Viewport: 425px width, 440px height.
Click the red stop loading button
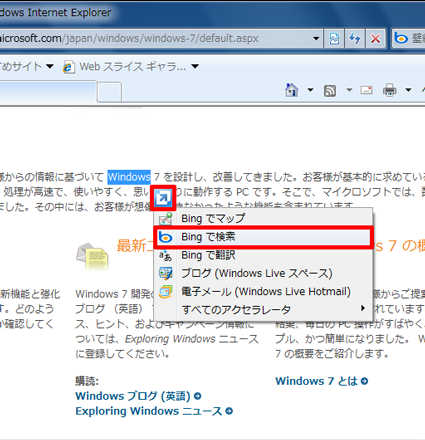point(376,39)
